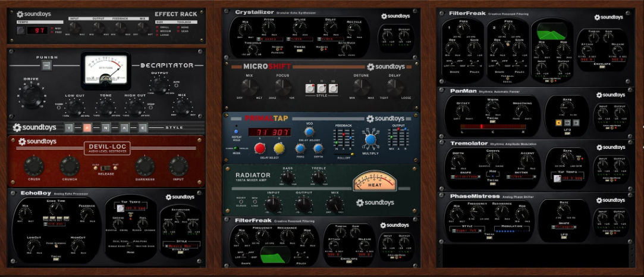Click the MicroShift Detune knob

point(362,87)
